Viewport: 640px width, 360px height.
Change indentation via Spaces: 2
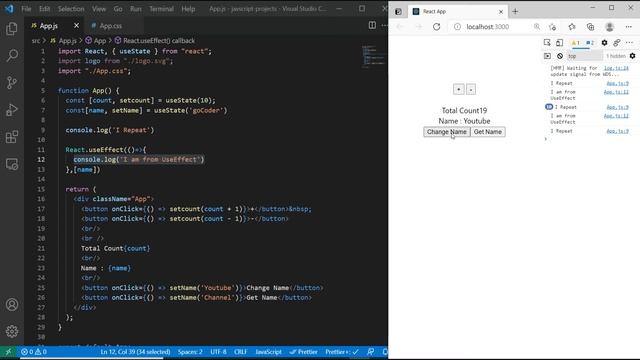click(x=190, y=351)
